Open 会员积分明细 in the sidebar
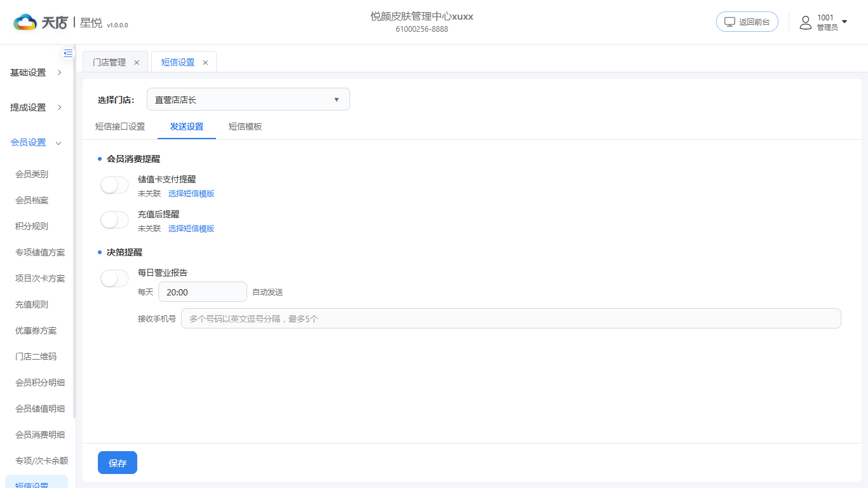868x488 pixels. pos(40,383)
